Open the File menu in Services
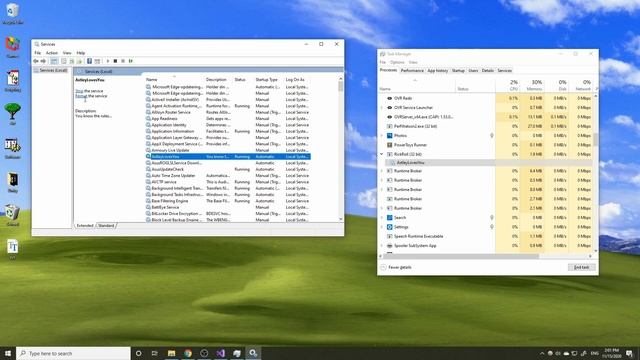The width and height of the screenshot is (640, 360). pos(38,53)
